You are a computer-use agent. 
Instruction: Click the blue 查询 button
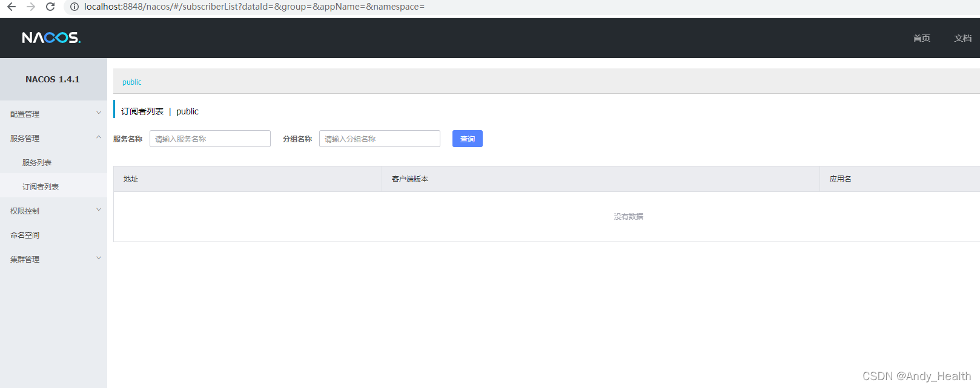tap(468, 139)
